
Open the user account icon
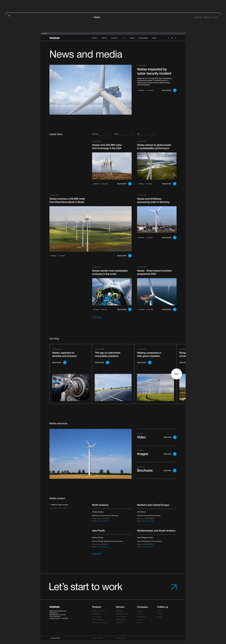point(176,38)
